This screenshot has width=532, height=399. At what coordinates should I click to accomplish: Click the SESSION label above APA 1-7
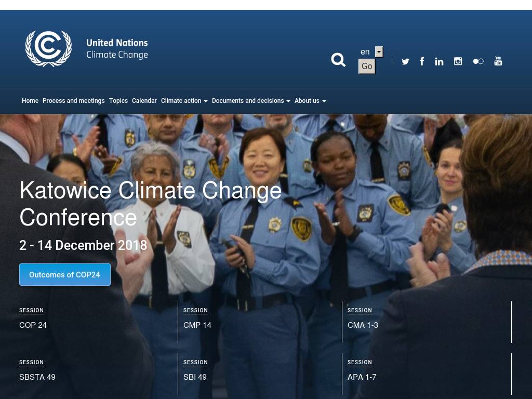pyautogui.click(x=360, y=362)
